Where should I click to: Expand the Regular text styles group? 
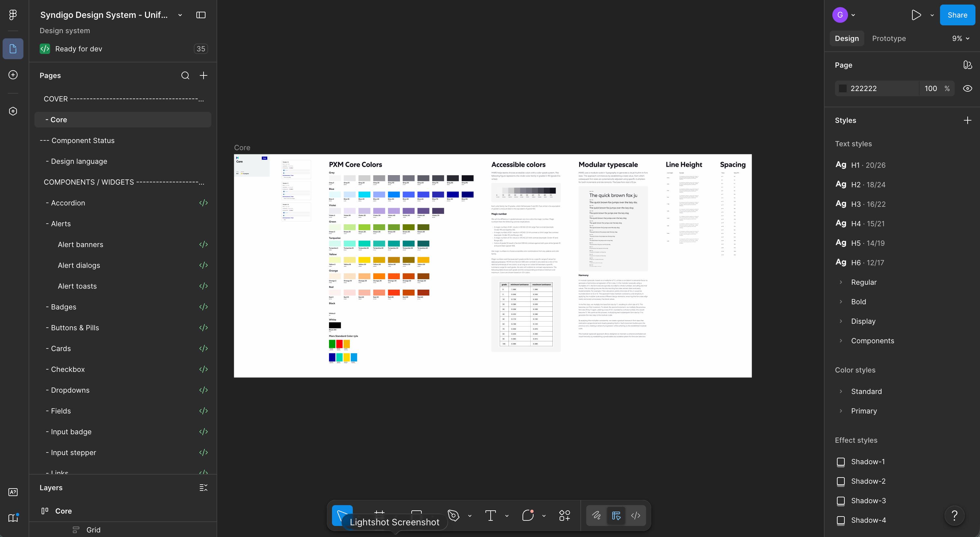click(841, 282)
